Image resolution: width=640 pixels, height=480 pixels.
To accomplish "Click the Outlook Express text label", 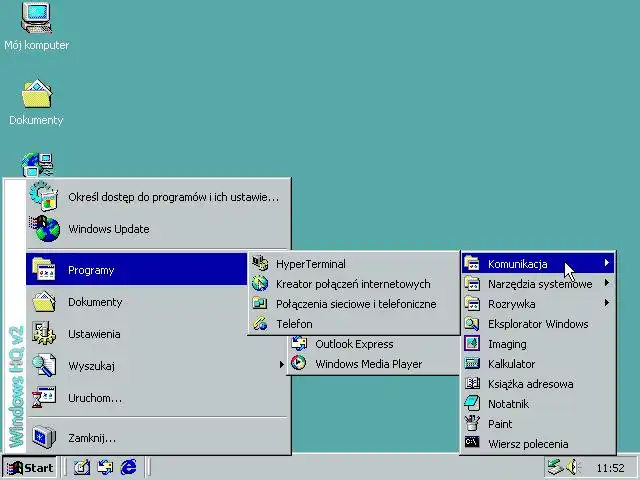I will point(354,344).
